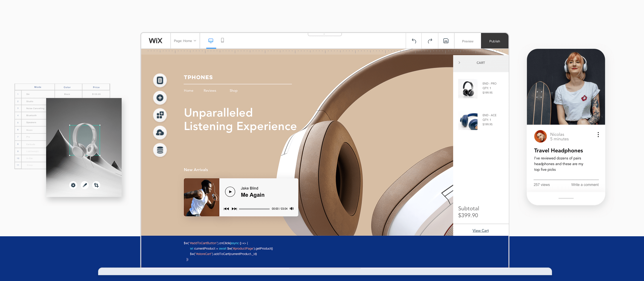Click the Color column header
644x281 pixels.
click(67, 87)
